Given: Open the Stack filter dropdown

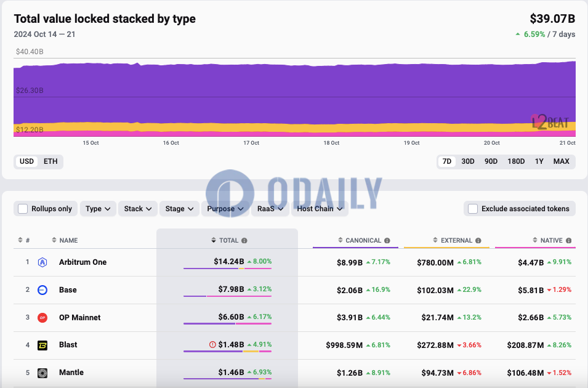Looking at the screenshot, I should coord(138,209).
